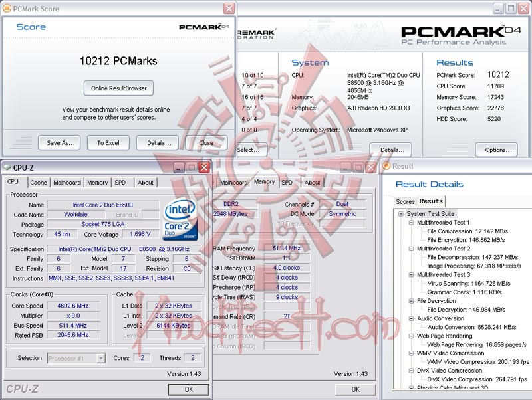The height and width of the screenshot is (400, 532).
Task: Open Details in PCMark Score window
Action: point(158,143)
